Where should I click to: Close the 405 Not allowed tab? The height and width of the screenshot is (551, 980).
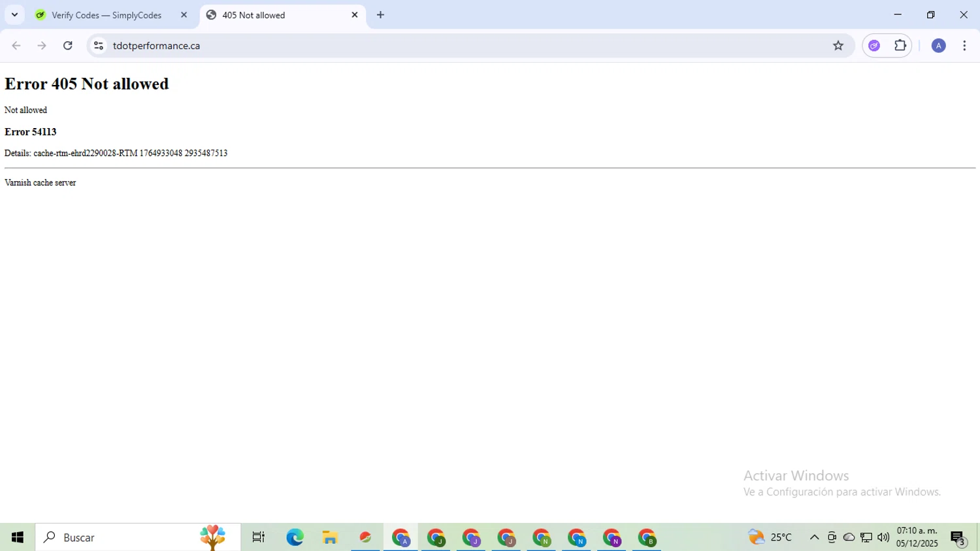[x=355, y=15]
